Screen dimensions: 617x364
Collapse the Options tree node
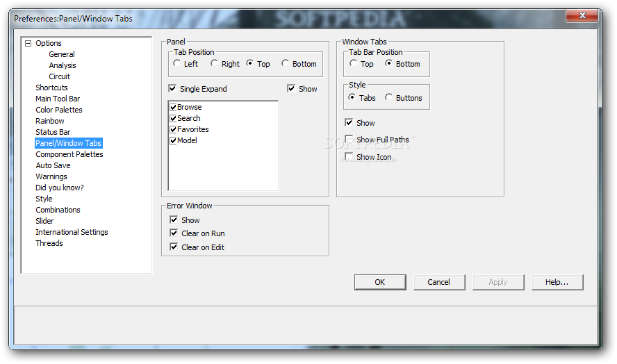click(28, 43)
